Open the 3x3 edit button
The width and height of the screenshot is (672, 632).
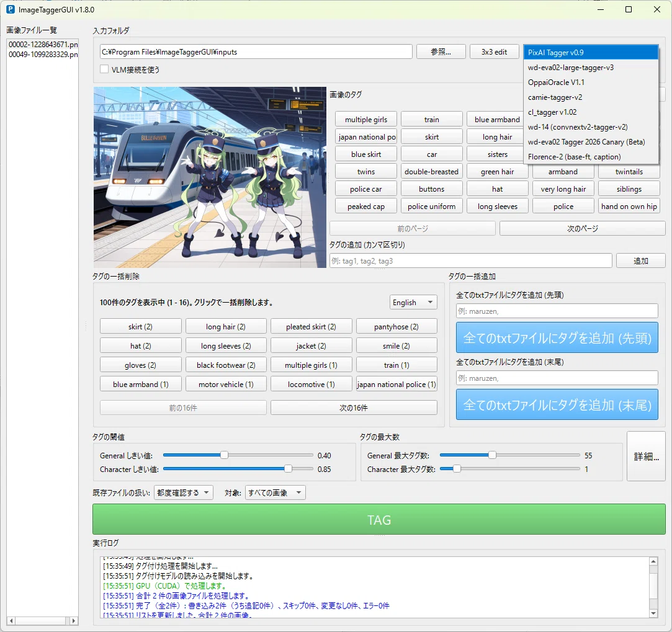point(494,52)
